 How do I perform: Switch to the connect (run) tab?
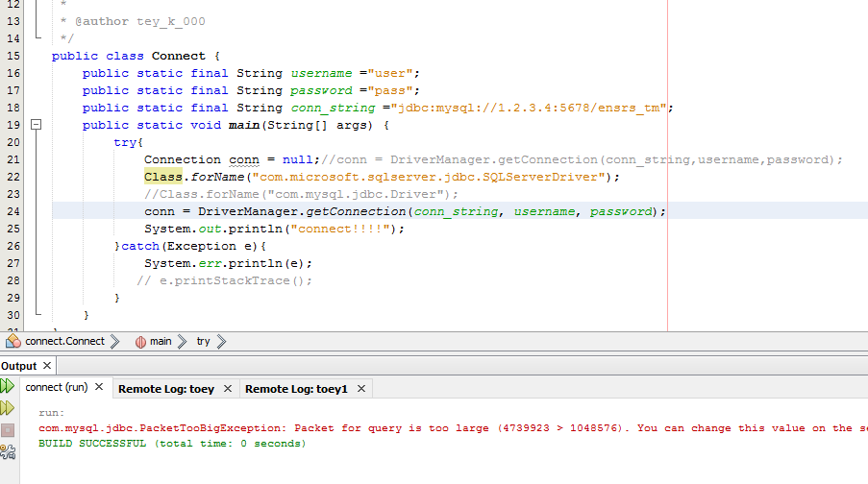57,387
